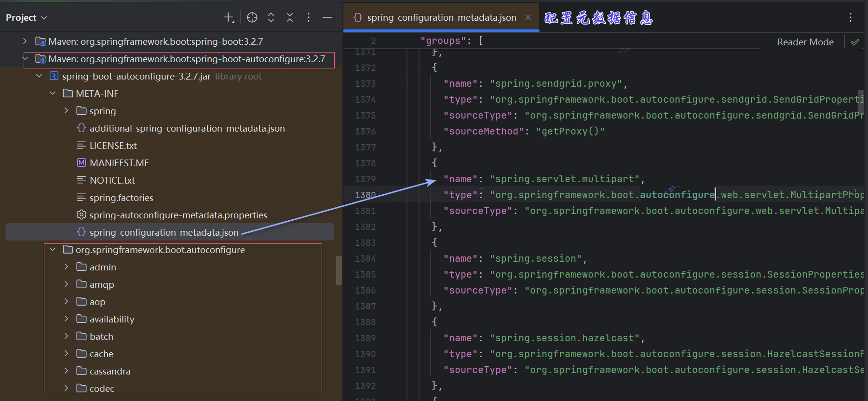Select LICENSE.txt in project tree
The width and height of the screenshot is (868, 401).
point(113,146)
